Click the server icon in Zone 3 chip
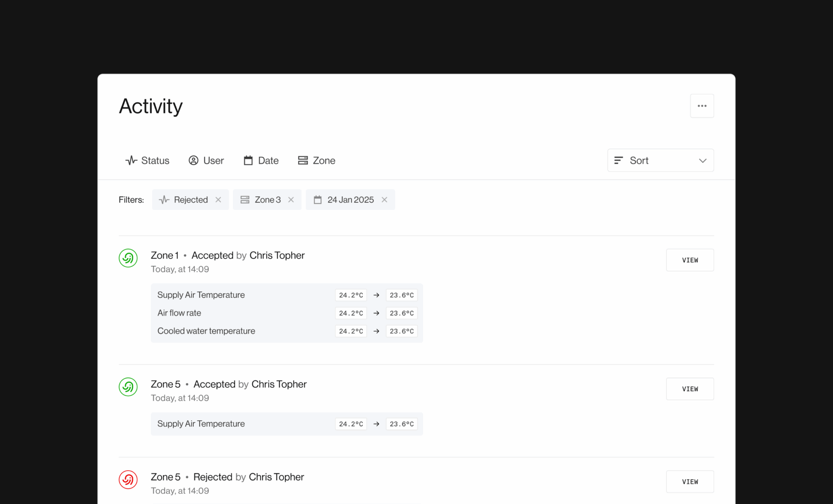This screenshot has width=833, height=504. (245, 200)
